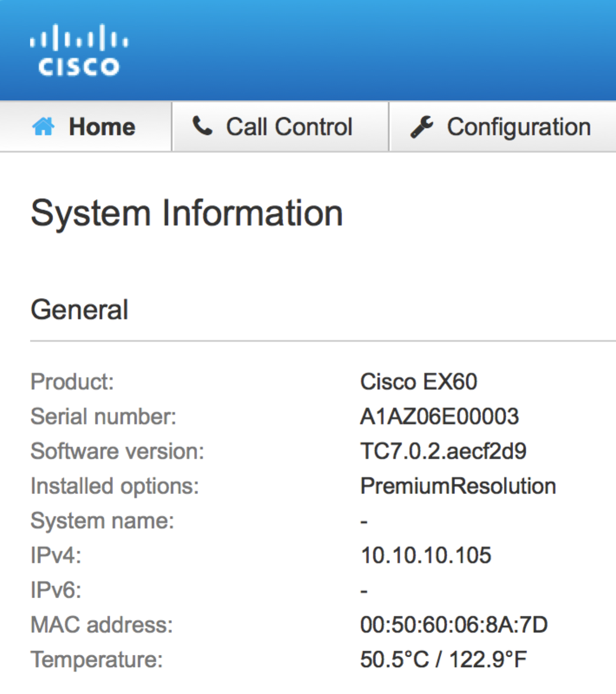Click the IPv6: label
This screenshot has height=694, width=616.
click(56, 590)
